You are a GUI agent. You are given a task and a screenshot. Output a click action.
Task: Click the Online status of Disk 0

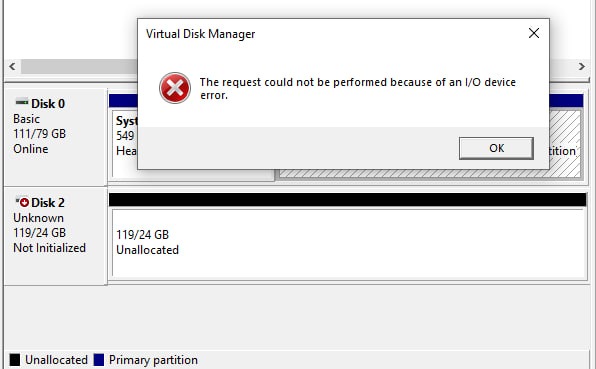(31, 149)
